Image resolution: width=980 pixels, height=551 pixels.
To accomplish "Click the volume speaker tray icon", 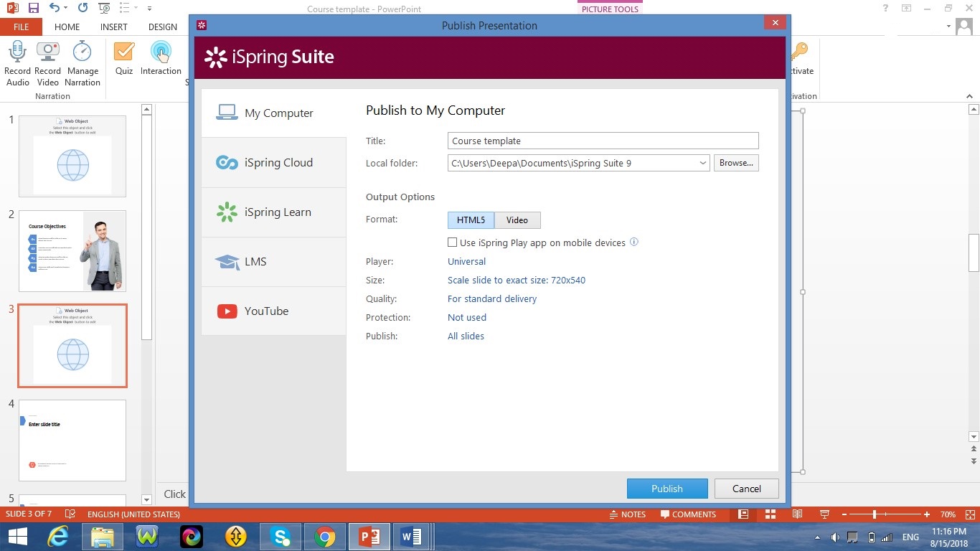I will coord(835,537).
